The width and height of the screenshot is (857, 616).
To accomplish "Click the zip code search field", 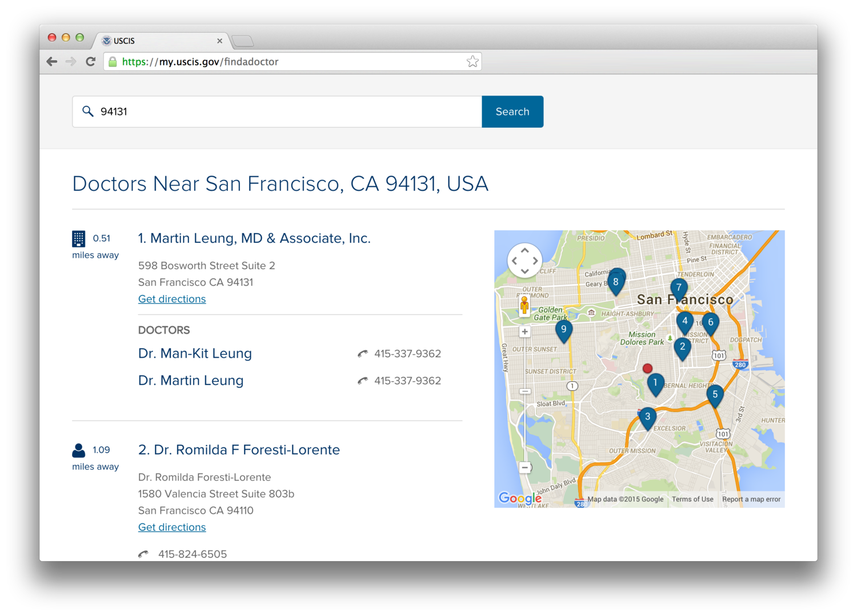I will 277,111.
